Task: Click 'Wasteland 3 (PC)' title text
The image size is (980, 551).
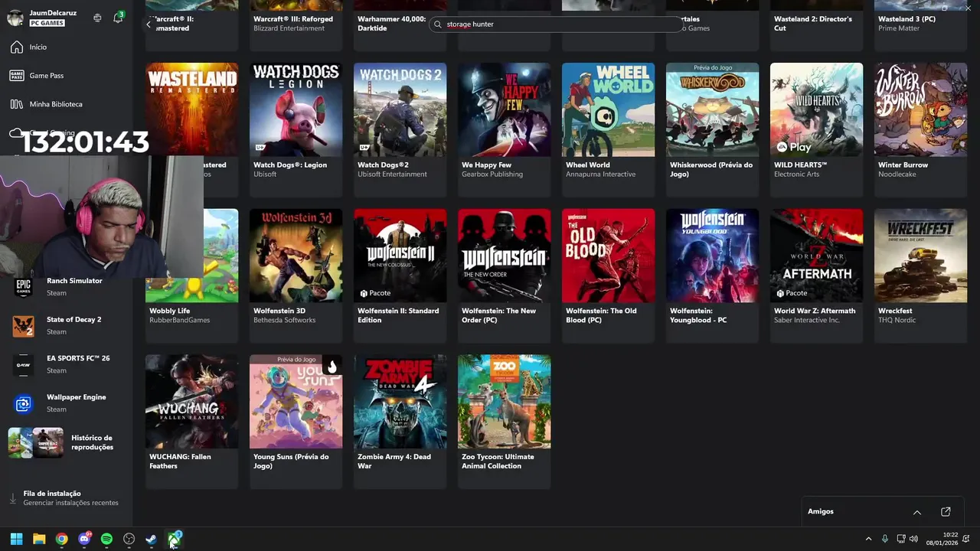Action: coord(906,19)
